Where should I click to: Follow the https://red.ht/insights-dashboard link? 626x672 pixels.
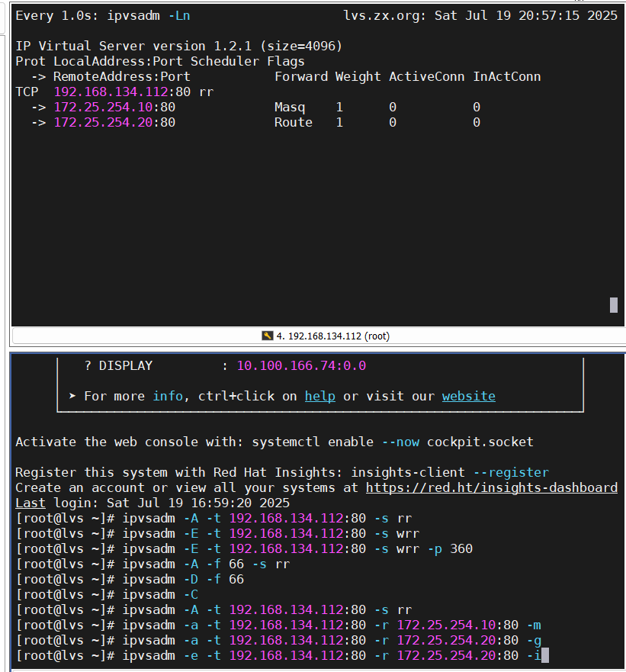coord(492,487)
